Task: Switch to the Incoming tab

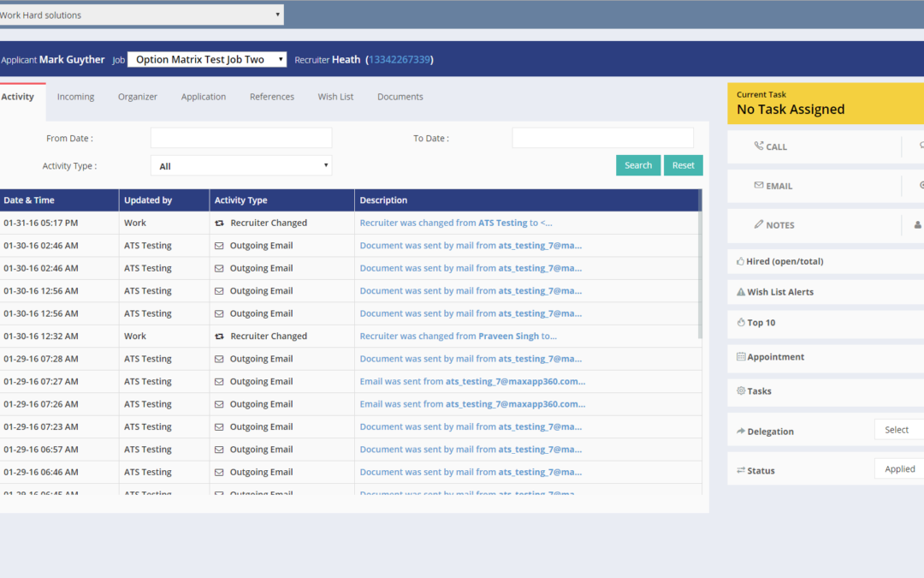Action: [x=75, y=97]
